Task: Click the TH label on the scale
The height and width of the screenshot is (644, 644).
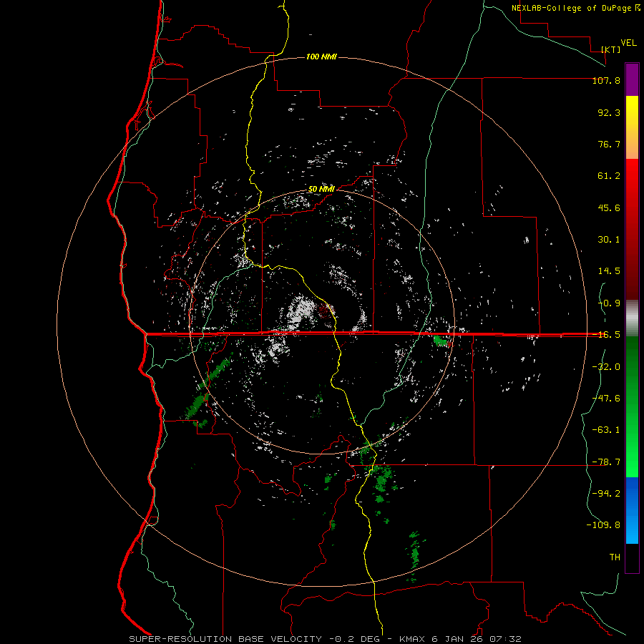Action: [615, 557]
